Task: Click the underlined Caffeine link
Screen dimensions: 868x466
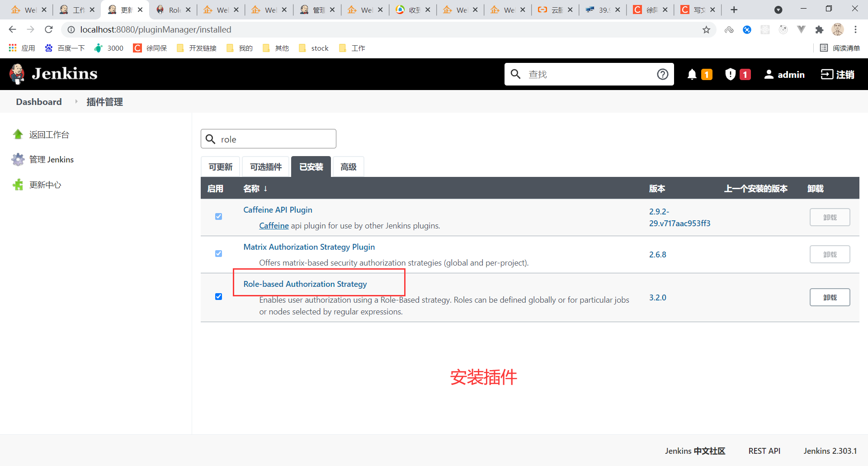Action: (274, 226)
